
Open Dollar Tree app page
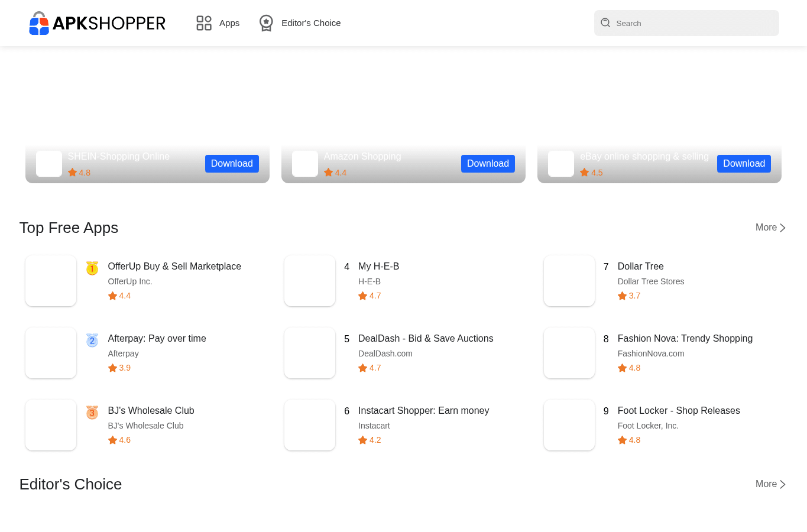[641, 267]
